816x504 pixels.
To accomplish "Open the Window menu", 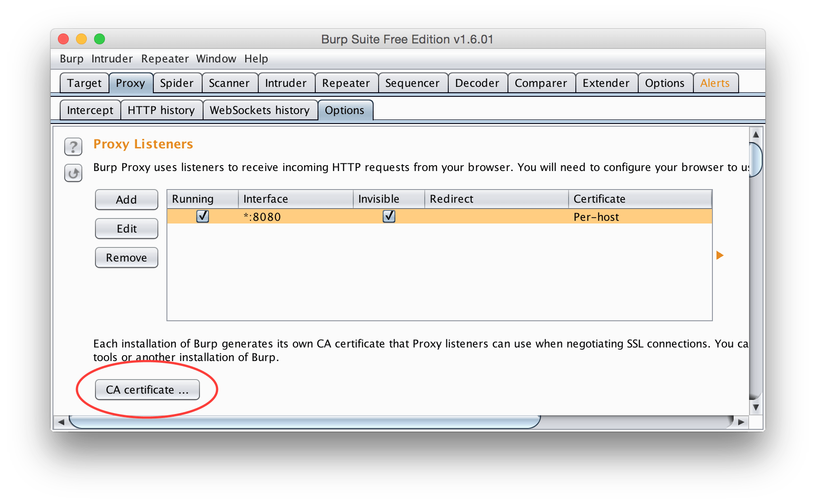I will tap(216, 59).
